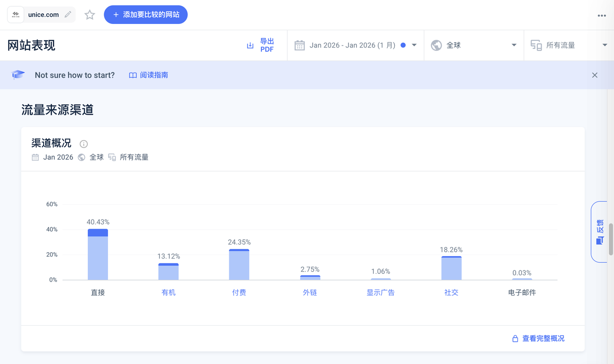Click the traffic filter icon beside 所有流量
This screenshot has height=364, width=614.
click(536, 45)
